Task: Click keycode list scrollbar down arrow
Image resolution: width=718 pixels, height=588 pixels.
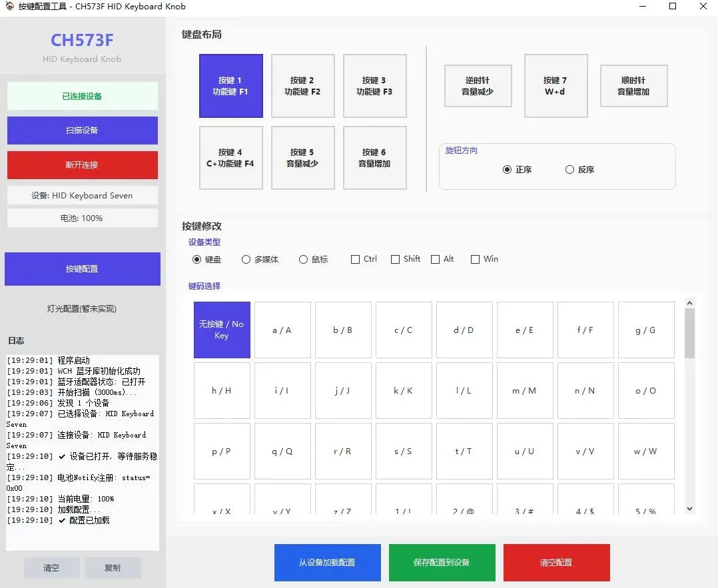Action: coord(689,509)
